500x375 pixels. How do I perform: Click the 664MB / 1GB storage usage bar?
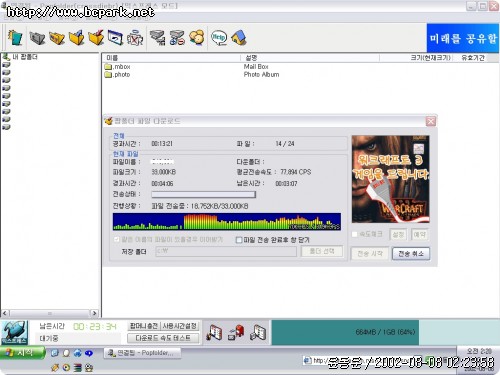click(385, 332)
